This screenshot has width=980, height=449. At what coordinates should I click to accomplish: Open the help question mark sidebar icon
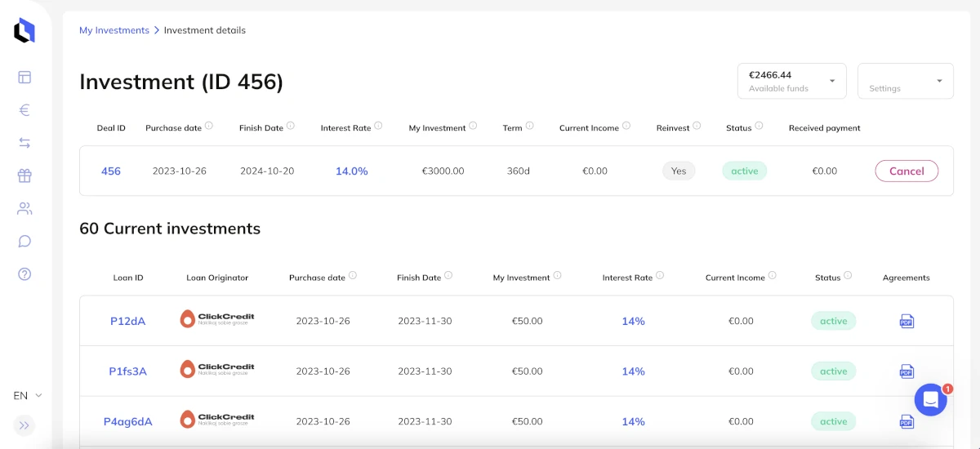(24, 273)
